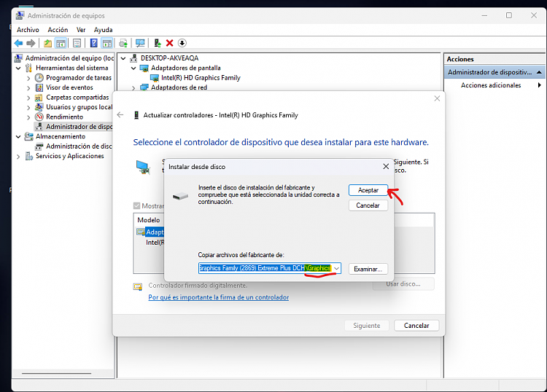This screenshot has height=392, width=547.
Task: Click the horizontal scrollbar under the left tree
Action: coord(56,373)
